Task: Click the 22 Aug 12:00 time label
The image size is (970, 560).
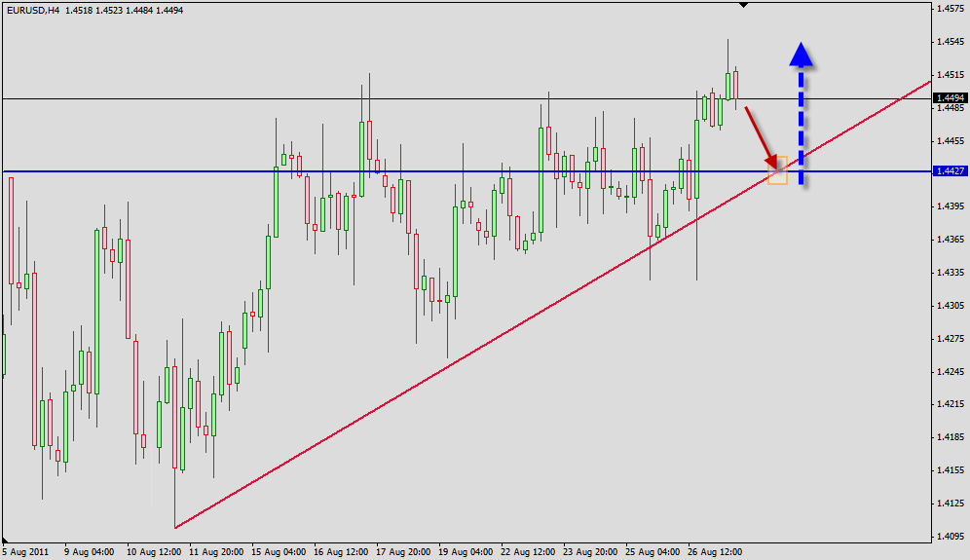Action: (x=528, y=552)
